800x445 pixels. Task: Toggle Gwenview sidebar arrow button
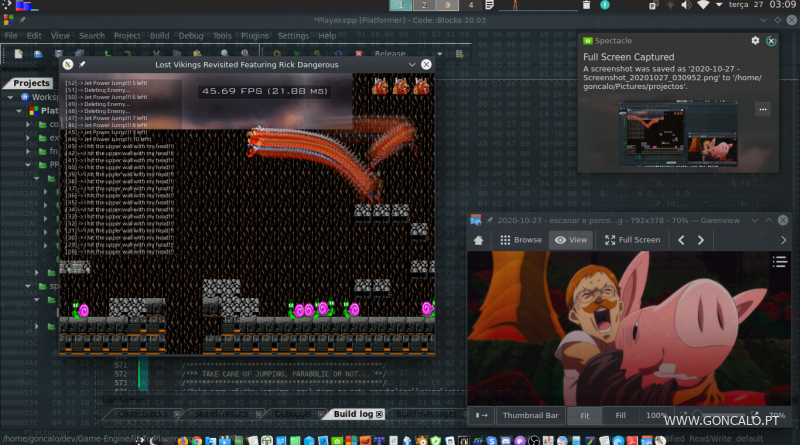[482, 415]
